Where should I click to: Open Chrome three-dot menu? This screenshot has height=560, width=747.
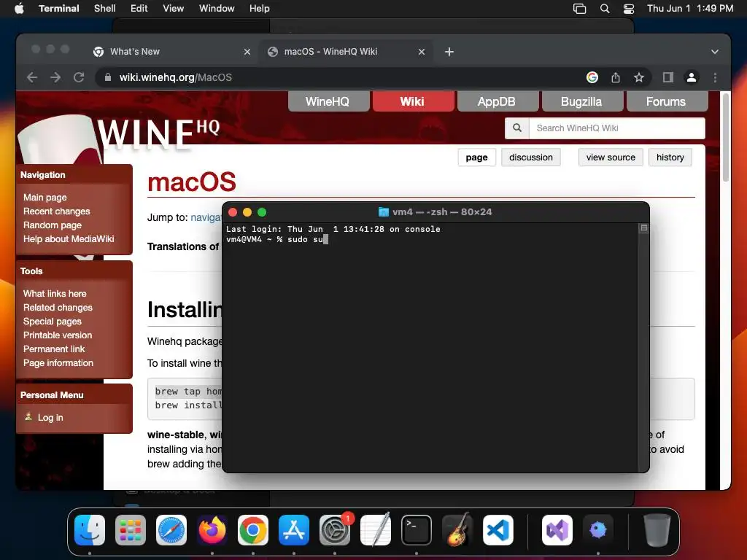(715, 77)
